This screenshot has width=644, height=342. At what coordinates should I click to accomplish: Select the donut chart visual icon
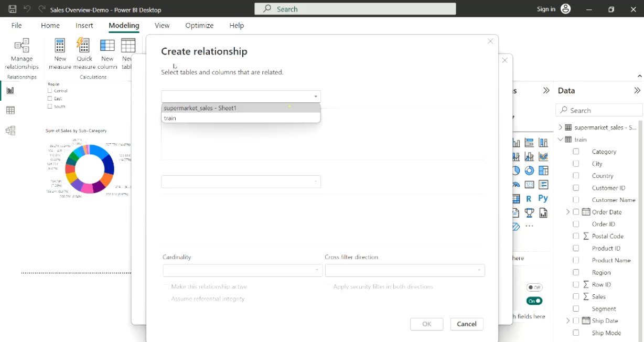pos(529,170)
